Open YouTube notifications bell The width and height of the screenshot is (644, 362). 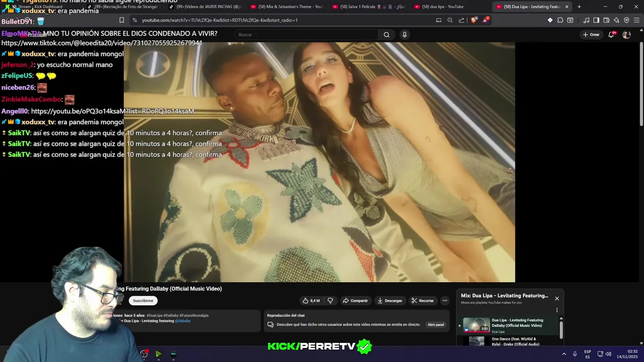click(x=611, y=35)
